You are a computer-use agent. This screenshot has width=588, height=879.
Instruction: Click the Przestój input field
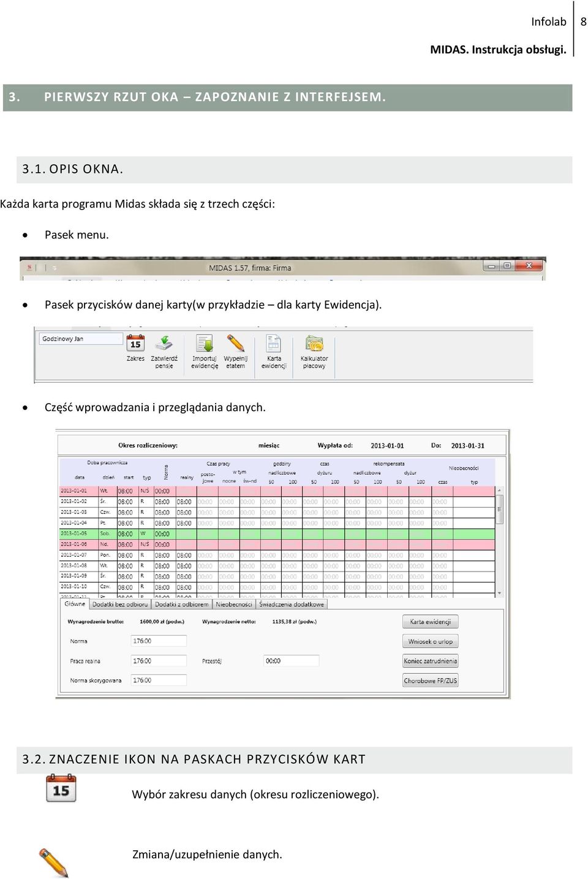(291, 661)
